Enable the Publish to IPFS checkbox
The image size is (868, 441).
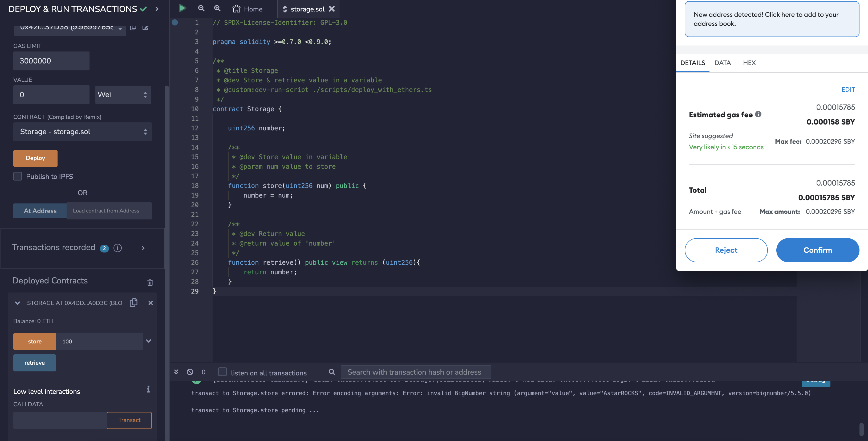tap(18, 176)
